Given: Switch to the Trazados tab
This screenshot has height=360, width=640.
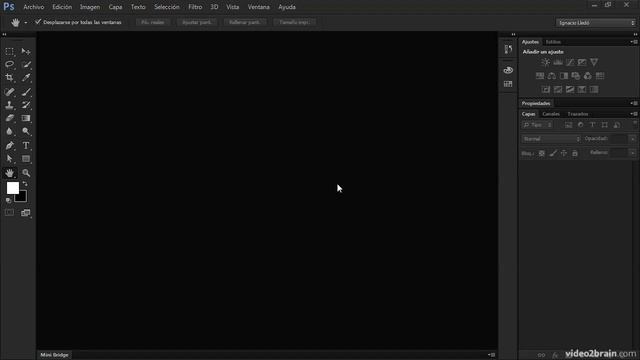Looking at the screenshot, I should point(578,114).
